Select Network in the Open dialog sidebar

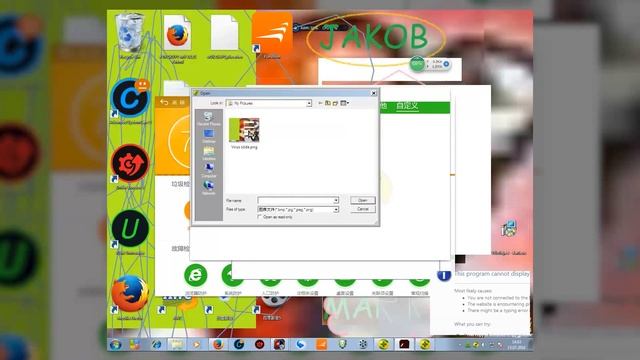(x=209, y=187)
